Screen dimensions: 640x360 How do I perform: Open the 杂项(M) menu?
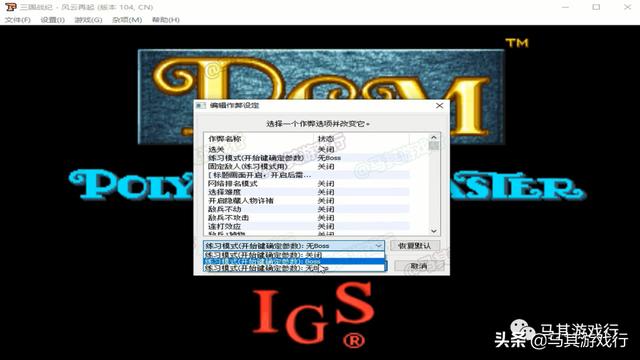click(x=127, y=20)
